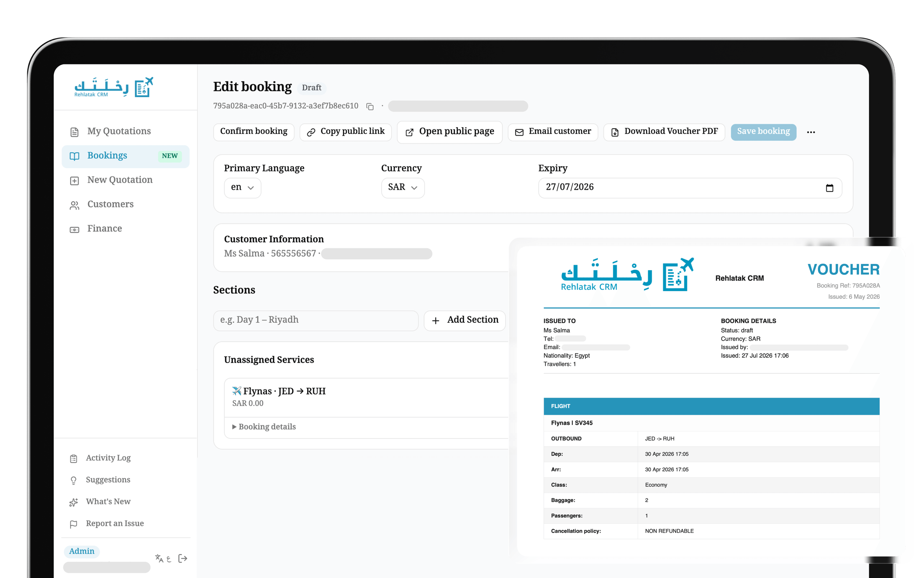The width and height of the screenshot is (924, 578).
Task: Click Booking Ref 795A028A in voucher
Action: pyautogui.click(x=848, y=286)
